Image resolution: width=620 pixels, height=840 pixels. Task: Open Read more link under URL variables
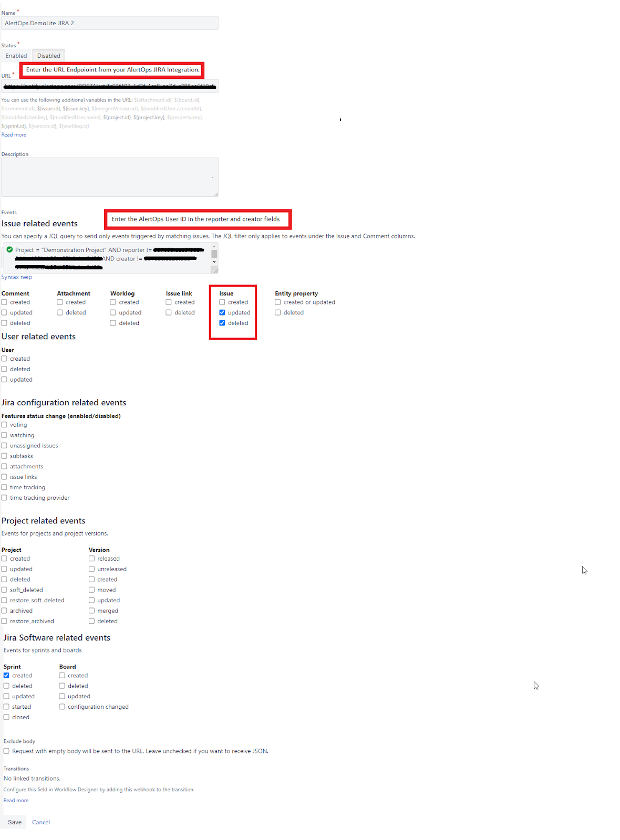14,135
